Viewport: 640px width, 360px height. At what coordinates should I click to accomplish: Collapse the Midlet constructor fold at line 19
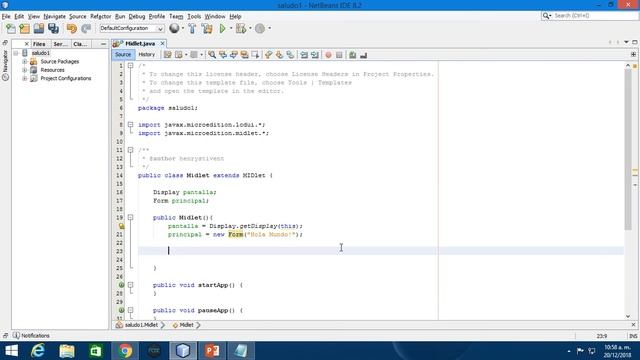pos(130,218)
